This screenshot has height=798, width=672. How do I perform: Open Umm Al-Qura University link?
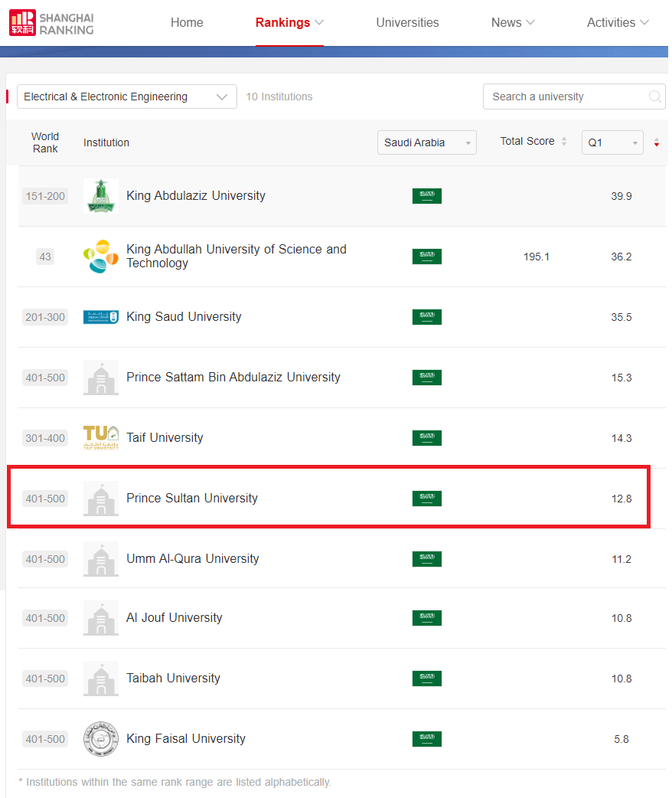192,559
